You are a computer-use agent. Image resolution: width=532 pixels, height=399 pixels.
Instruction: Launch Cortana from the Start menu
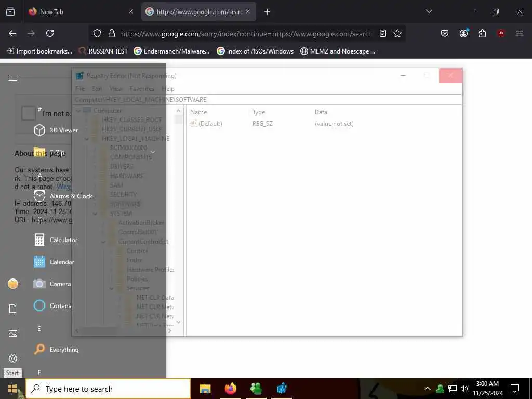(x=53, y=305)
